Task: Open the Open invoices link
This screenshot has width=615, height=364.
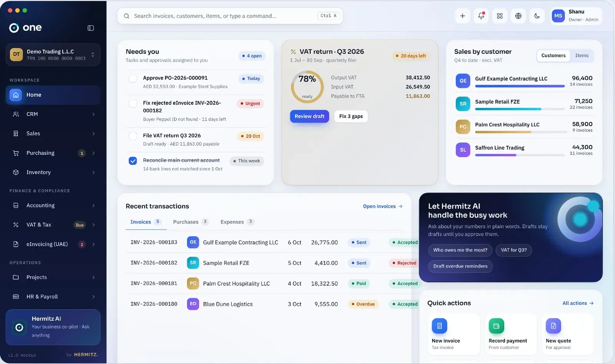Action: [x=383, y=207]
